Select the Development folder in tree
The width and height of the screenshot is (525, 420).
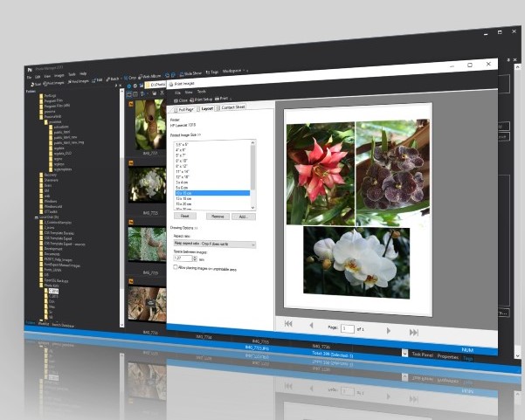click(x=53, y=249)
